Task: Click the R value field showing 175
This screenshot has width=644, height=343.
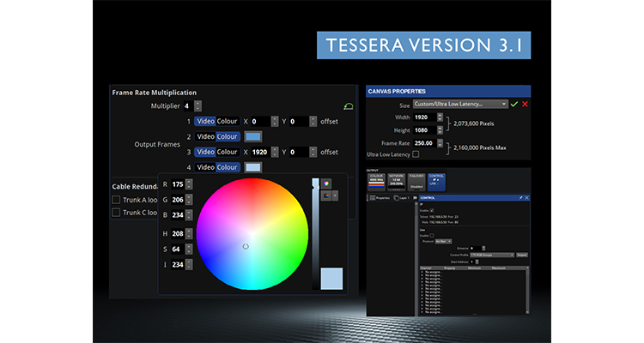Action: tap(178, 184)
